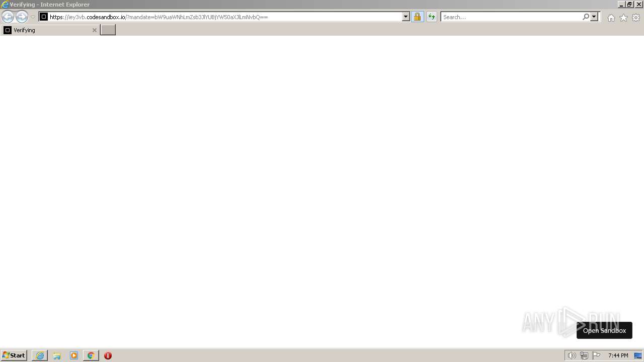Screen dimensions: 644x362
Task: Open the Windows Start menu
Action: point(14,355)
